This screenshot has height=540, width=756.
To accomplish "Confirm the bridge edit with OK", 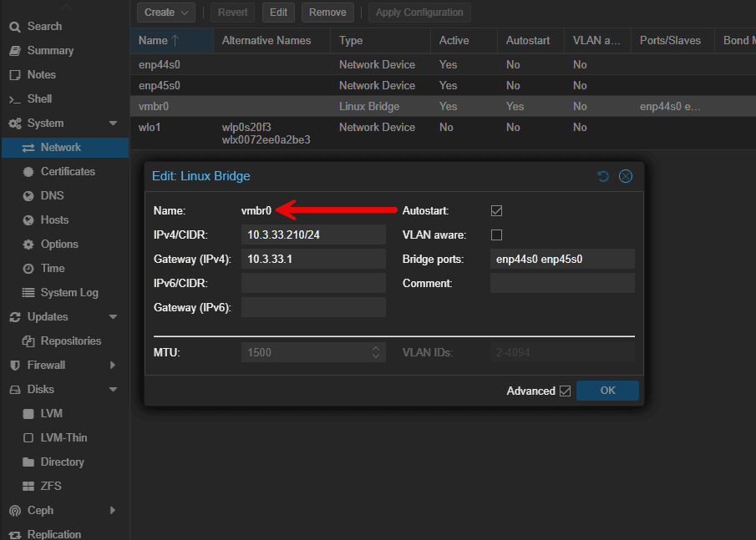I will click(x=607, y=390).
